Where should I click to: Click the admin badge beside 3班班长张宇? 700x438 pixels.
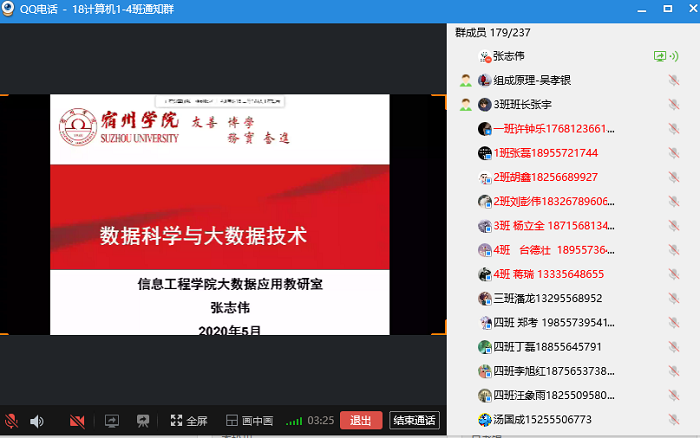465,104
